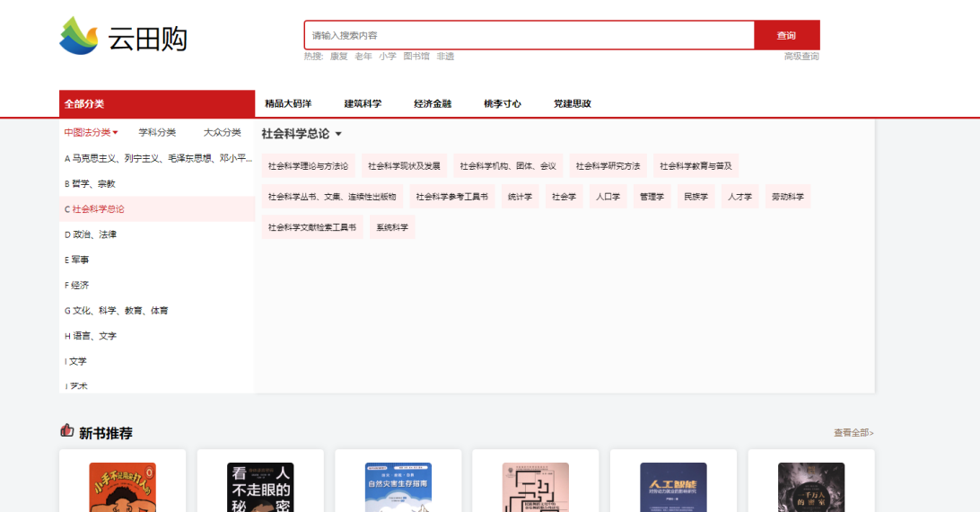
Task: Select the F 经济 category
Action: [x=77, y=285]
